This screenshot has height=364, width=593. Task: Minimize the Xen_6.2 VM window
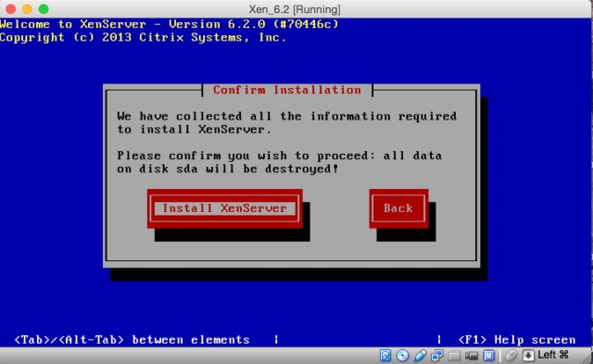[x=27, y=8]
